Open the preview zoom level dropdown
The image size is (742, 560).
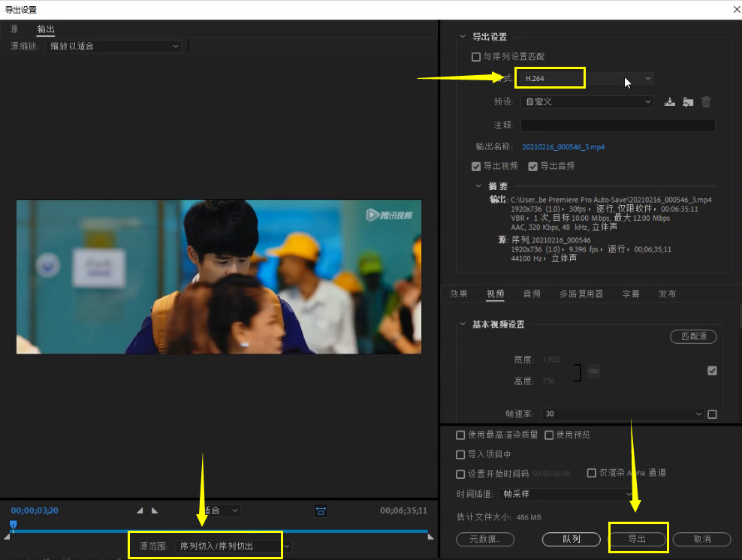coord(219,510)
